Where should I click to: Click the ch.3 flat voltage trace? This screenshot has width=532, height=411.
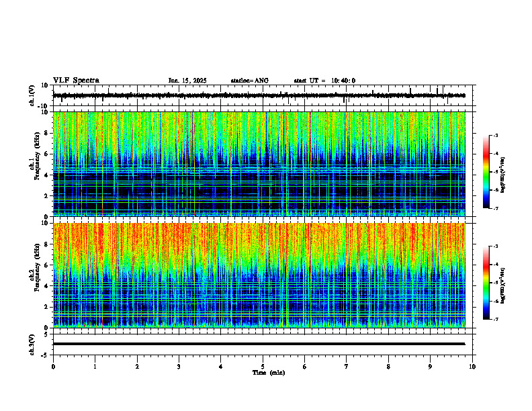tap(259, 344)
